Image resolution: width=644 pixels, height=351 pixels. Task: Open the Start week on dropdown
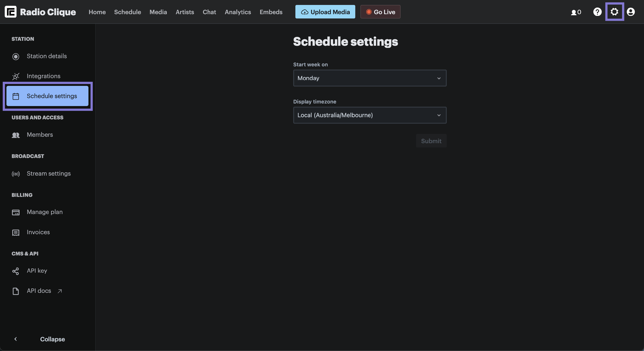pos(370,78)
